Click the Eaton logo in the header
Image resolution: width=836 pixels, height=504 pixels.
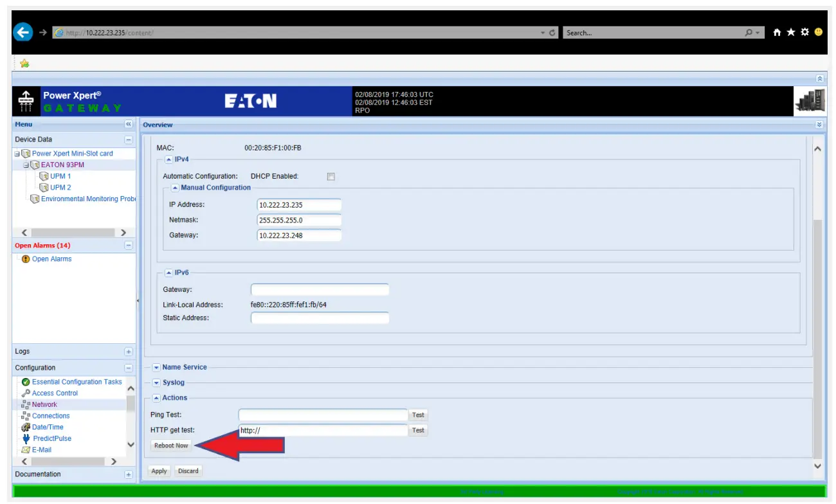251,102
